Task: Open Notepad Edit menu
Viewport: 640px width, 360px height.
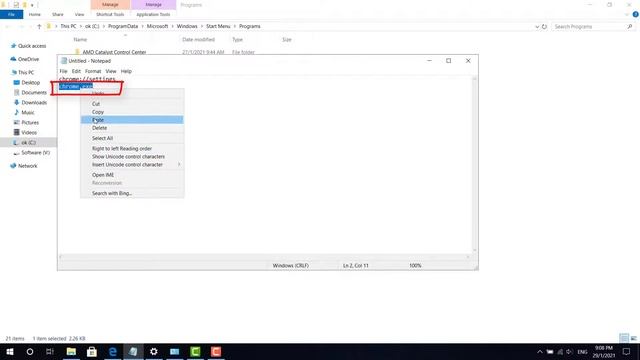Action: tap(76, 71)
